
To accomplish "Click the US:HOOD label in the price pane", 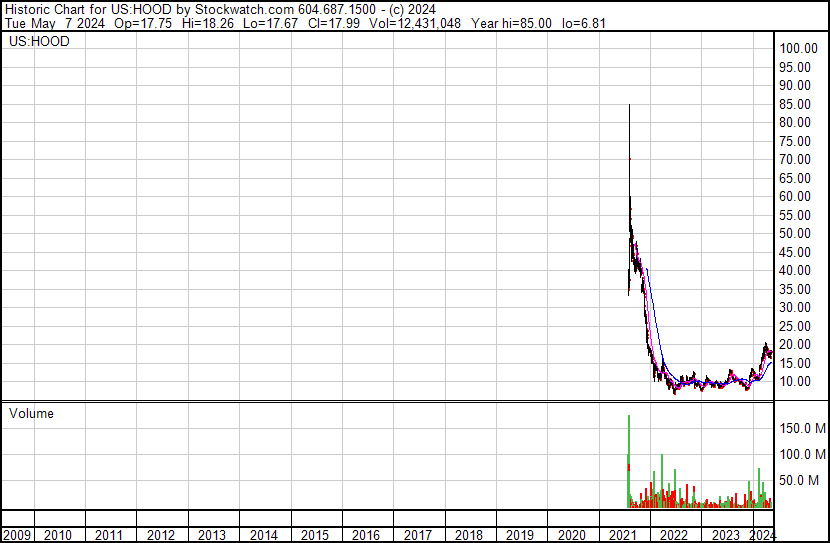I will click(x=39, y=42).
